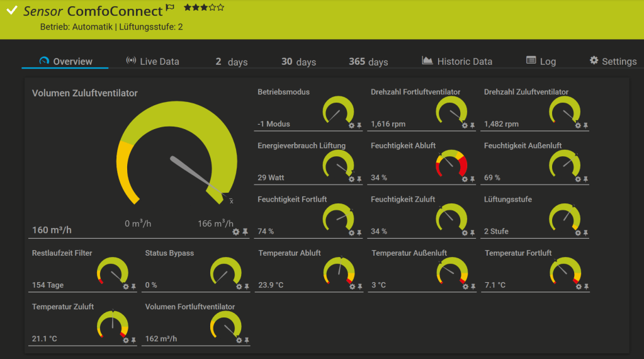Image resolution: width=644 pixels, height=359 pixels.
Task: Pin the Drehzahl Fortluftventilator channel
Action: [x=472, y=125]
